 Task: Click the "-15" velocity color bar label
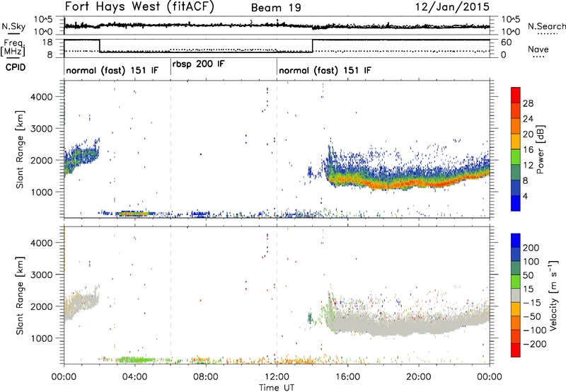[532, 303]
